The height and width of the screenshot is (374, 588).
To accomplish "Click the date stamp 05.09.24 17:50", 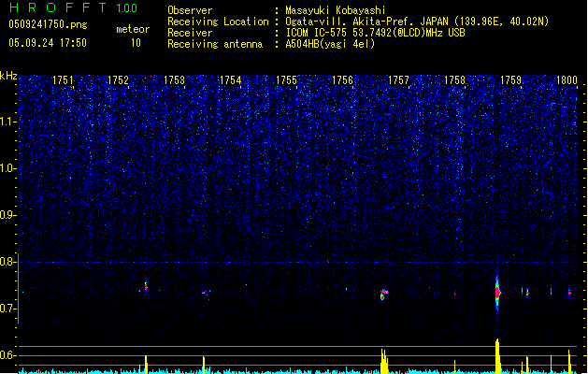I will (x=48, y=43).
